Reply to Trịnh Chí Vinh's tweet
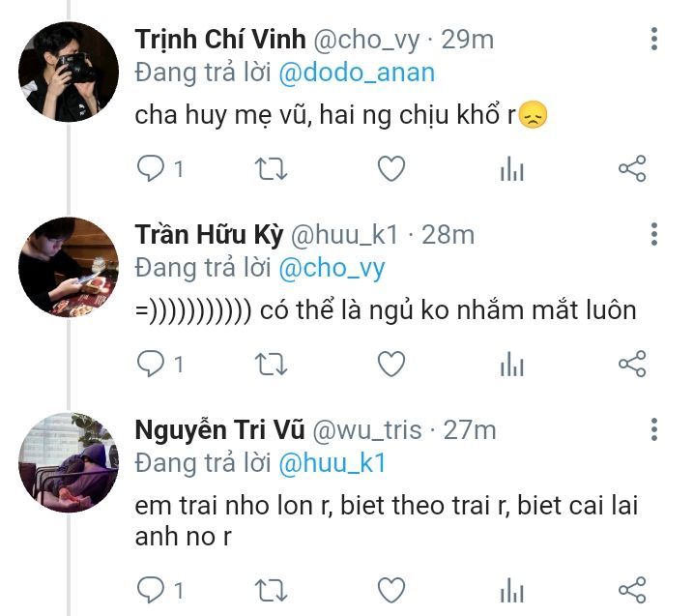The image size is (694, 616). (x=152, y=169)
